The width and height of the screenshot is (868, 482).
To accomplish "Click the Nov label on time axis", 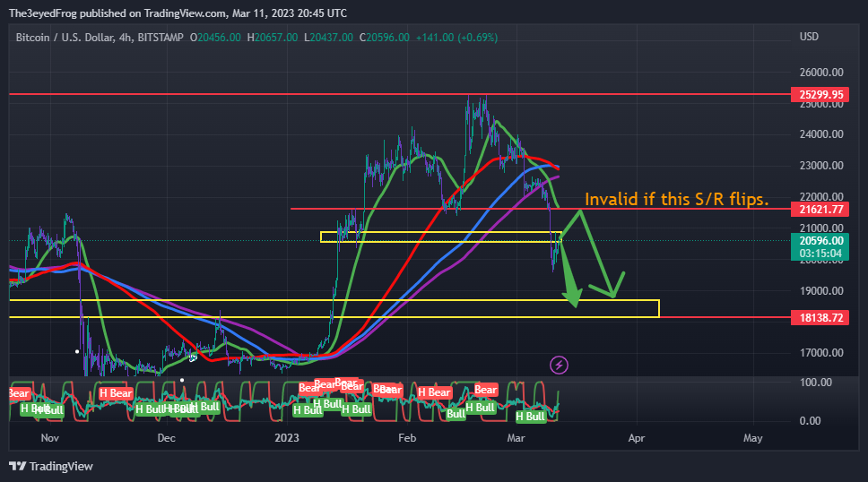I will (50, 438).
